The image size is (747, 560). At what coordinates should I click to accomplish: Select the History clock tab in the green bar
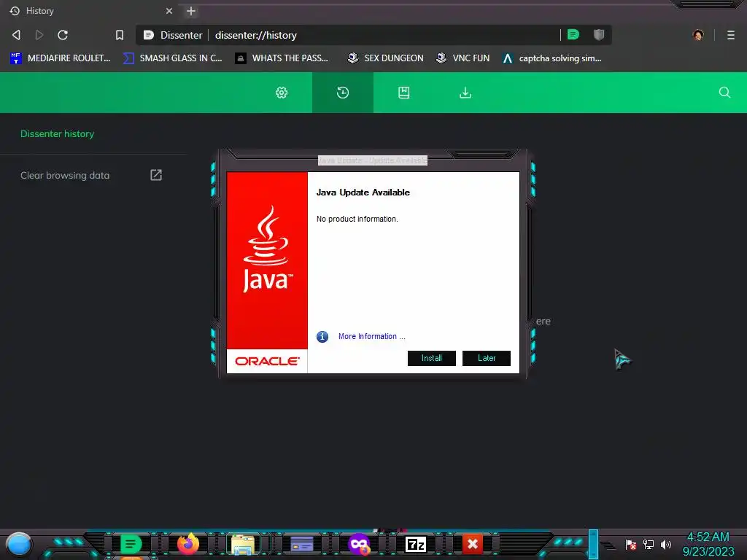[x=343, y=93]
